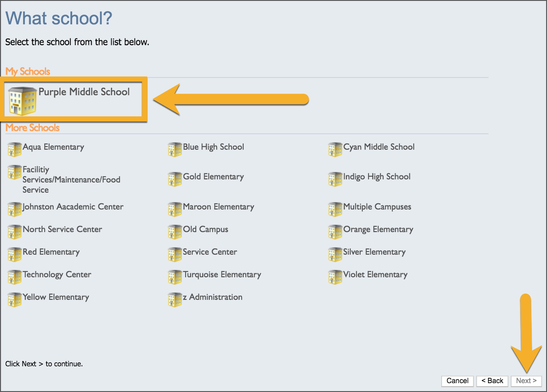The height and width of the screenshot is (392, 547).
Task: Click the z Administration building icon
Action: (175, 299)
